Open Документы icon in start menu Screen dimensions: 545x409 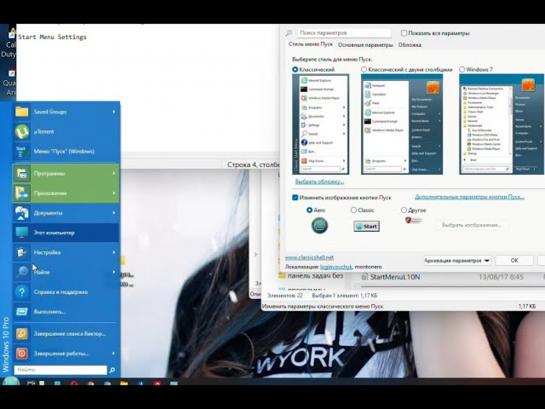(x=22, y=213)
